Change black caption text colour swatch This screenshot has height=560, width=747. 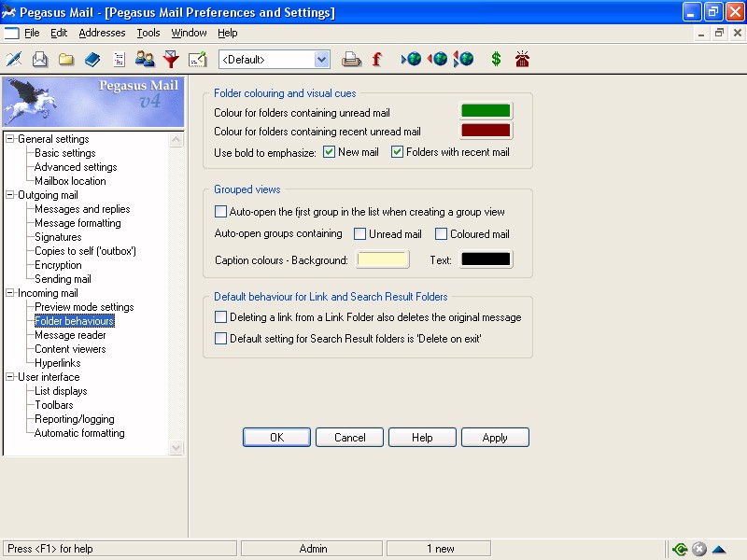(x=486, y=259)
